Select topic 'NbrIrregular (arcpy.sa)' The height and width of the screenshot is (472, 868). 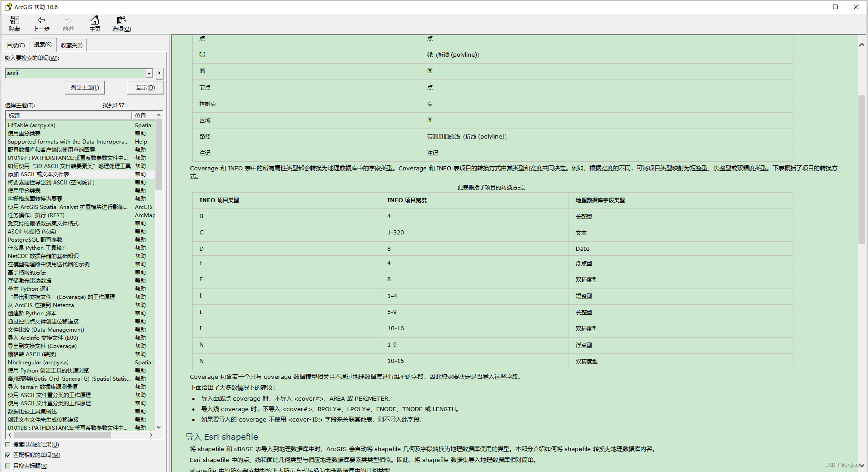coord(38,363)
